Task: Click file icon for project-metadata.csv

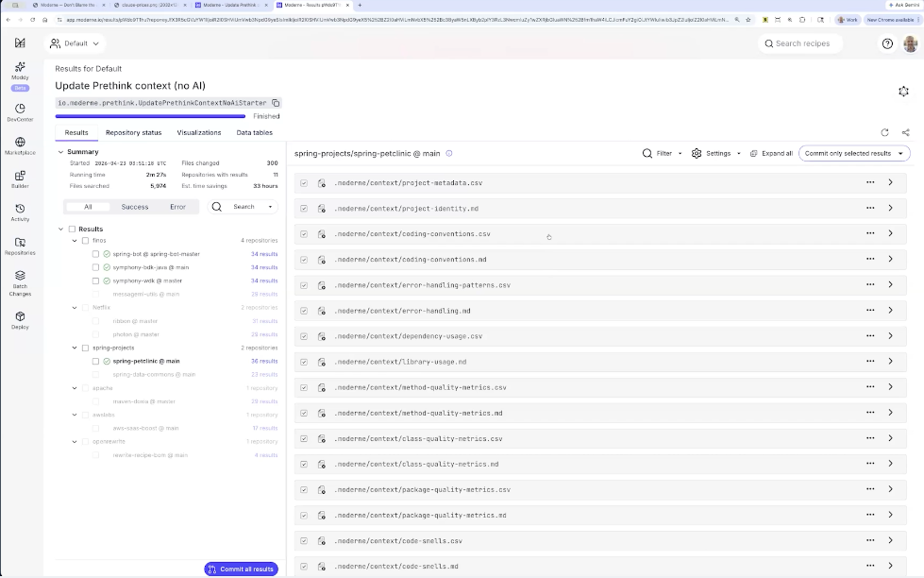Action: point(322,183)
